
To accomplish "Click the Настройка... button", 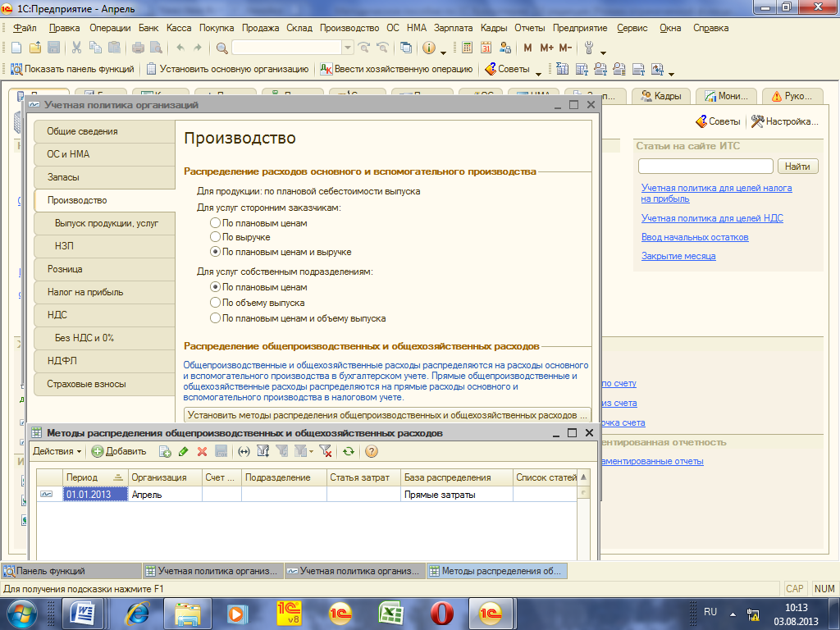I will pyautogui.click(x=785, y=121).
